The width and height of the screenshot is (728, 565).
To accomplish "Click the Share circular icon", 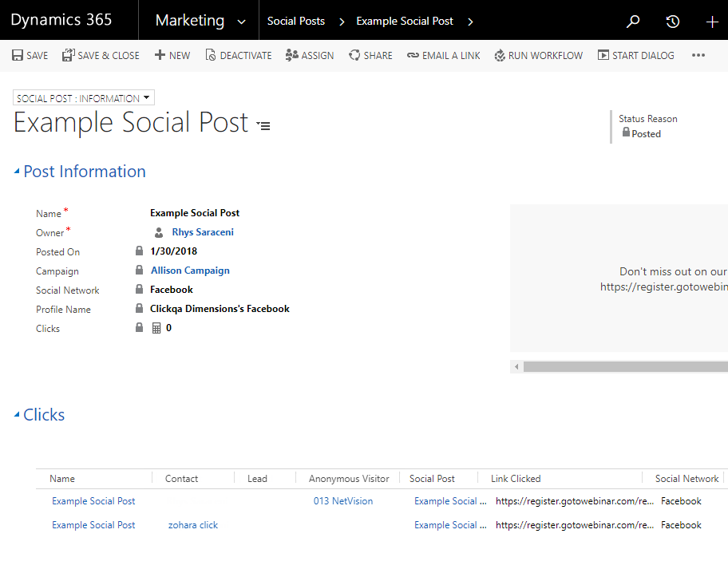I will click(354, 55).
